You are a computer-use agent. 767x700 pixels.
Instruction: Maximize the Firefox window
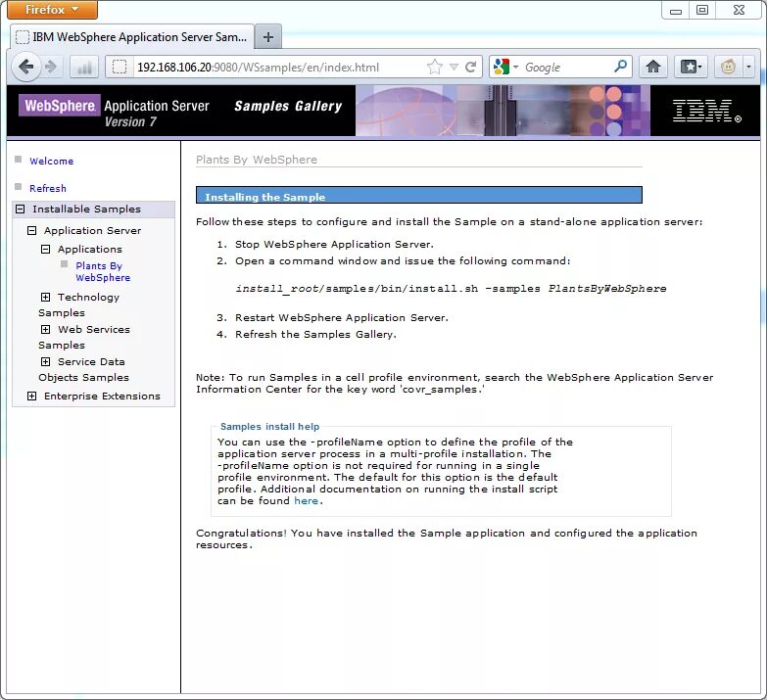click(x=702, y=10)
